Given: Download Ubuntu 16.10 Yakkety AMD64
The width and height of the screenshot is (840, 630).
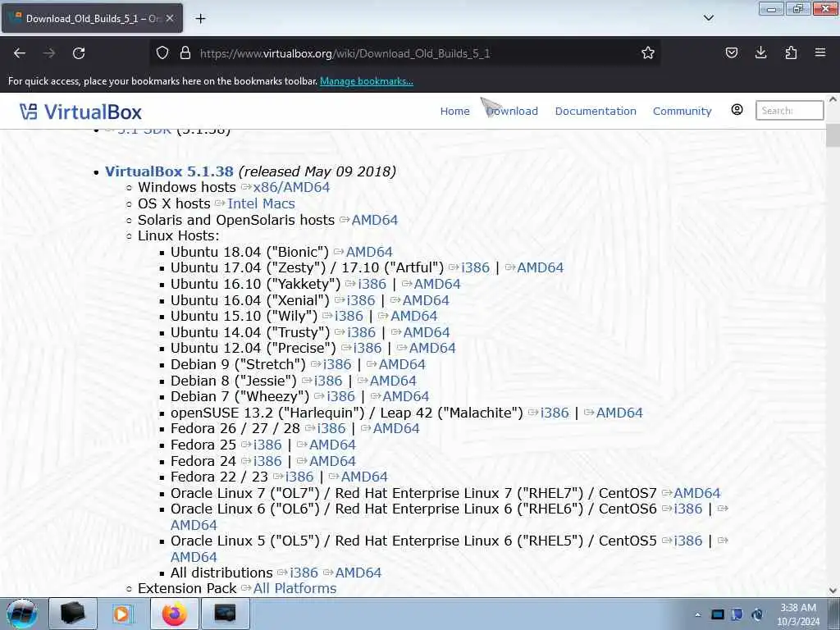Looking at the screenshot, I should (437, 284).
